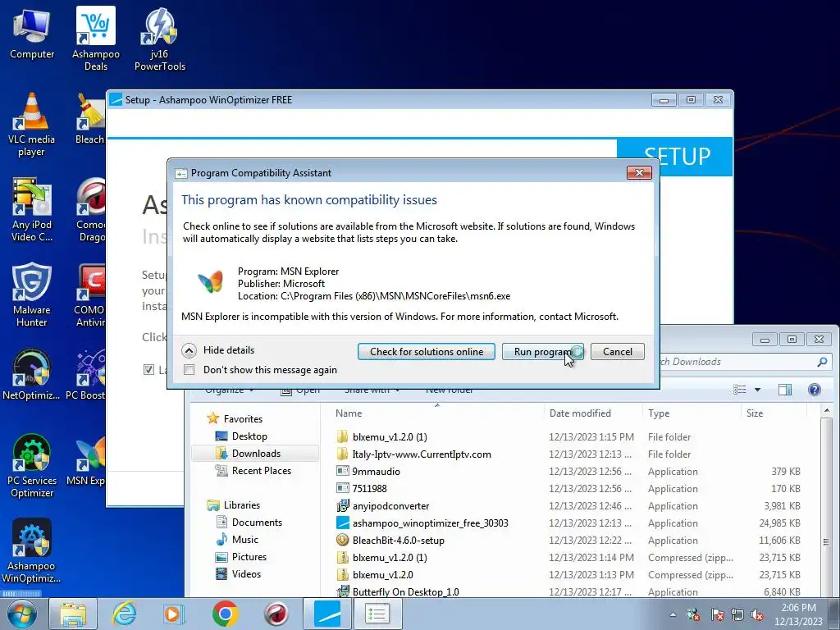Screen dimensions: 840x630
Task: Select the anyipodconverter file
Action: pos(390,505)
